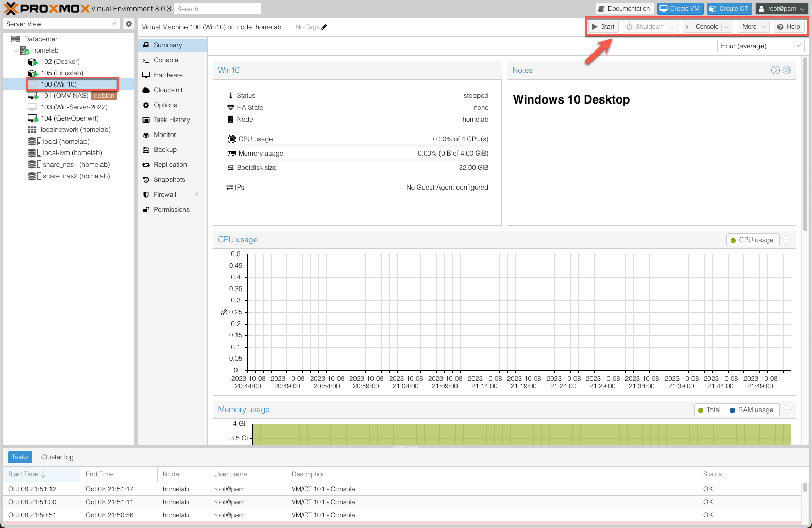The height and width of the screenshot is (528, 812).
Task: Click the Shutdown button
Action: pyautogui.click(x=645, y=27)
